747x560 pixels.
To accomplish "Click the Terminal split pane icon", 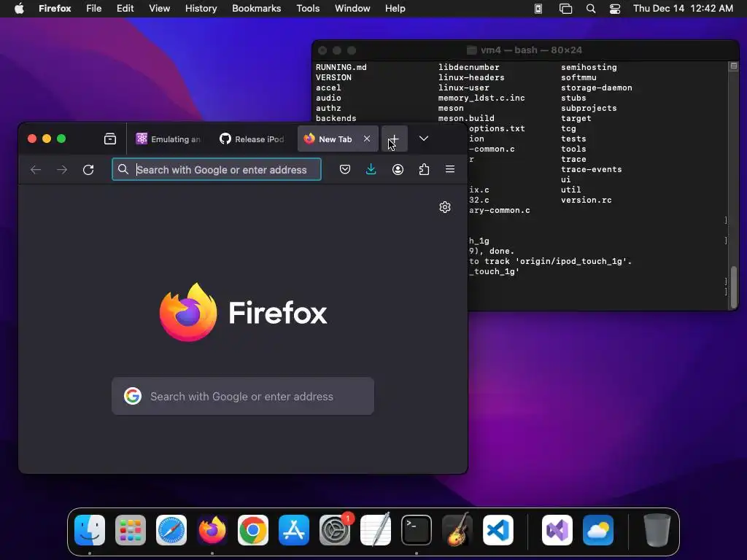I will [x=734, y=66].
